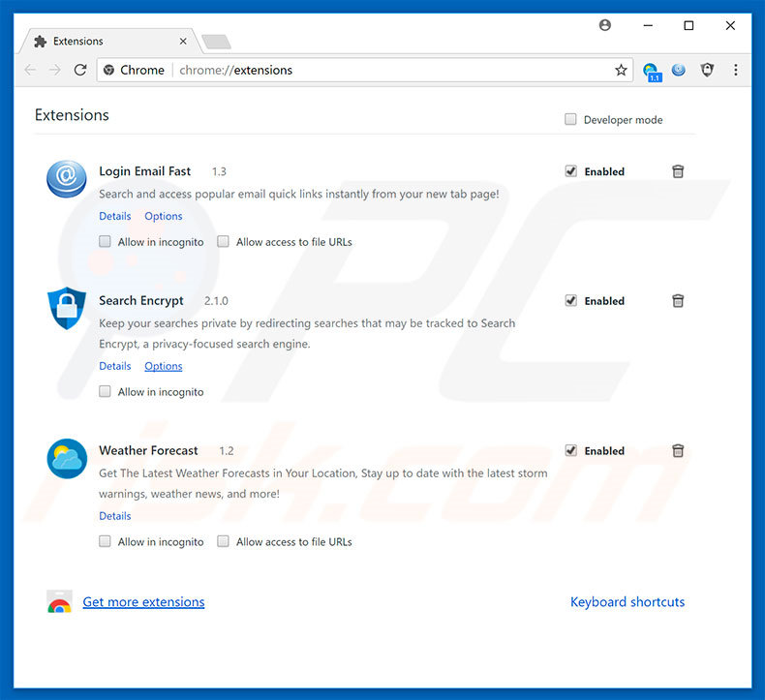The height and width of the screenshot is (700, 765).
Task: Uncheck Enabled for Login Email Fast
Action: [570, 170]
